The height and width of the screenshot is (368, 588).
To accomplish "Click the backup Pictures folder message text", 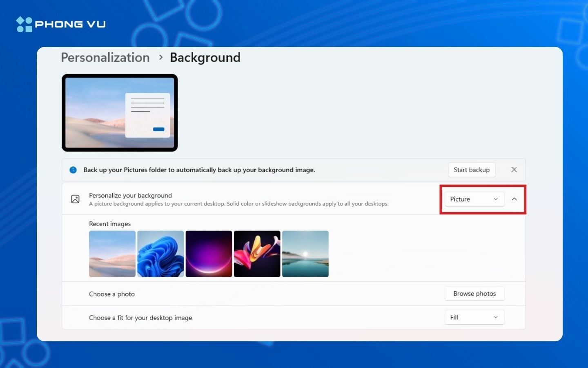I will [x=199, y=170].
